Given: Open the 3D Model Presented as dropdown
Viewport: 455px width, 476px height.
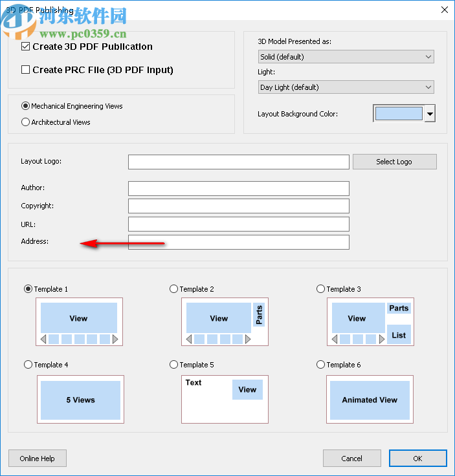Looking at the screenshot, I should 346,57.
